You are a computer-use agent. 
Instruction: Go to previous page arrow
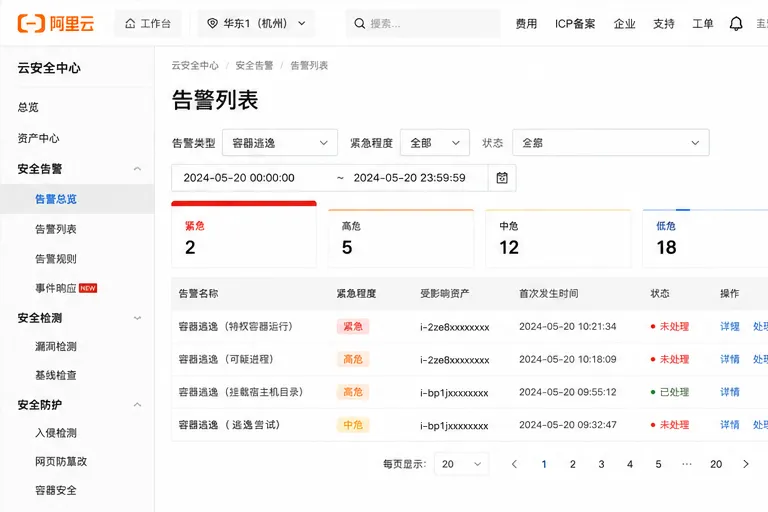coord(514,464)
